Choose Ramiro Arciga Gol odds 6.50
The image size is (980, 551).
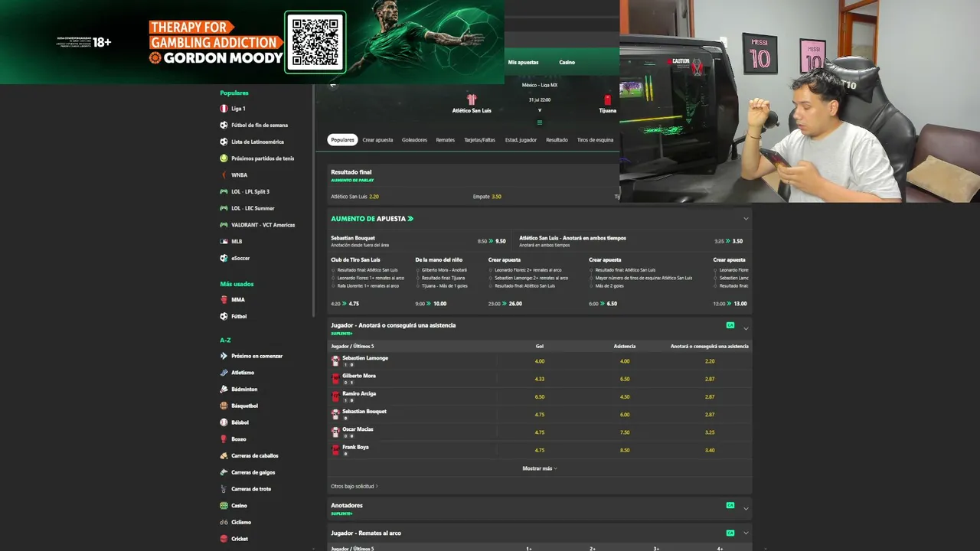coord(540,396)
